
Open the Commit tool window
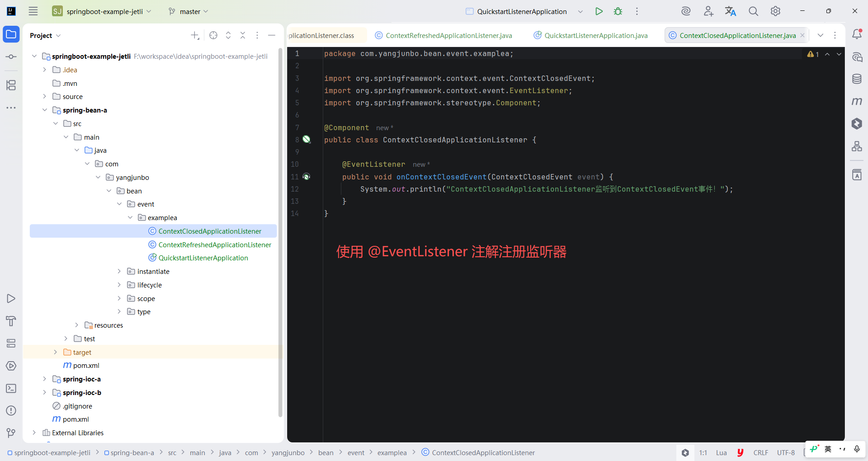11,57
